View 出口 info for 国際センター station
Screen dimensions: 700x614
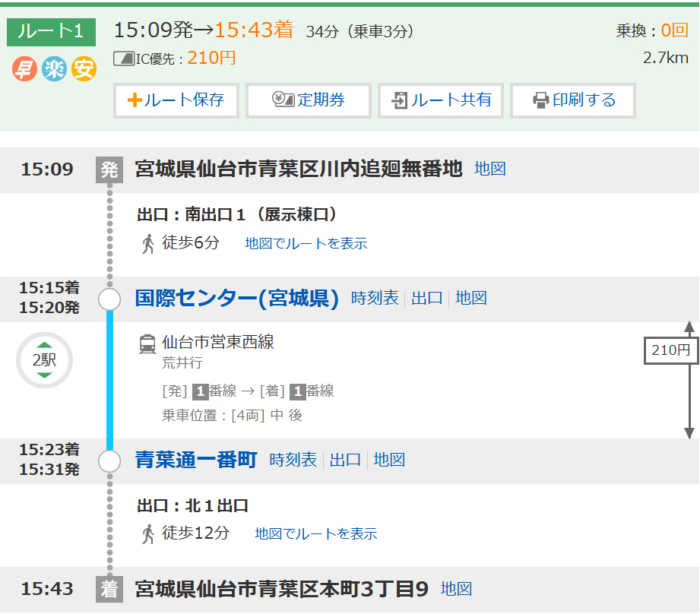[427, 299]
